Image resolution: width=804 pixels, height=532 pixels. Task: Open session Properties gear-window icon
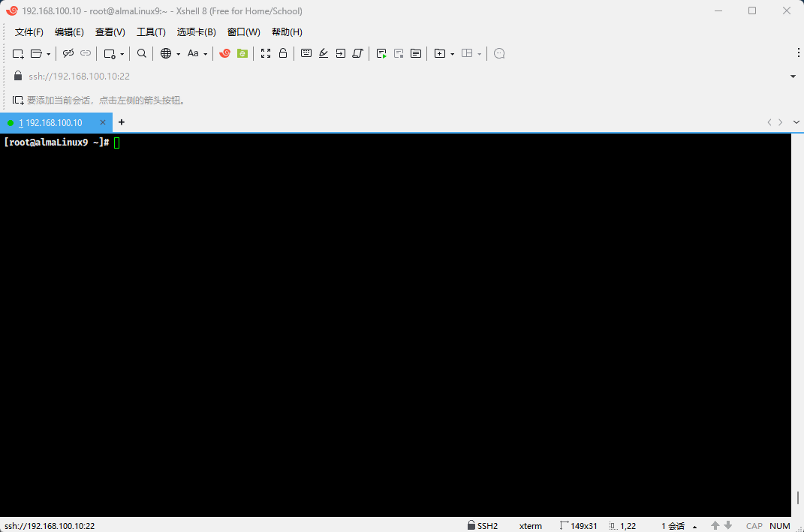click(x=109, y=53)
